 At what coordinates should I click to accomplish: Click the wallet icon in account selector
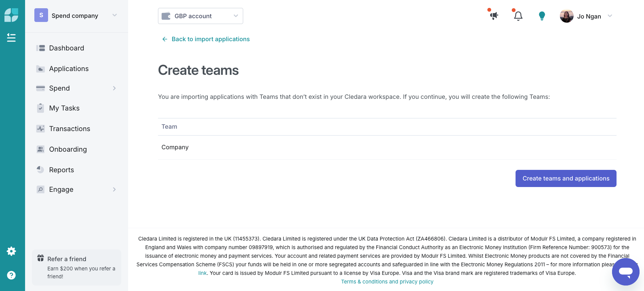click(166, 16)
